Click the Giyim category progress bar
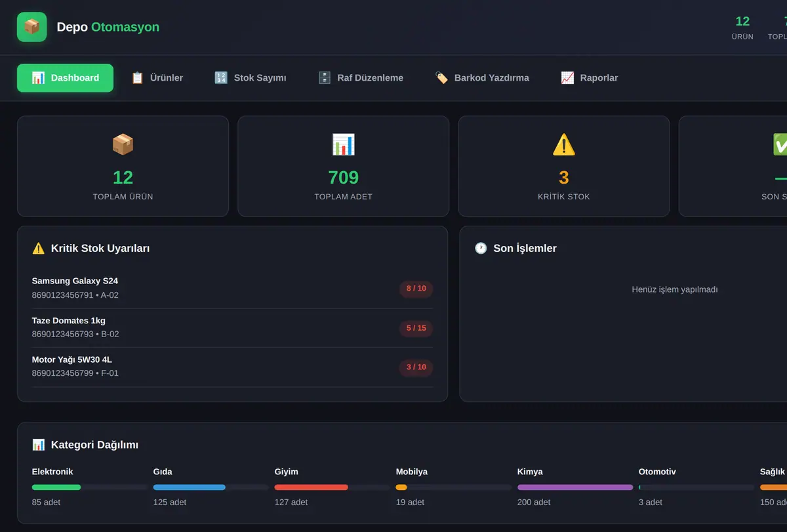The image size is (787, 532). 333,487
